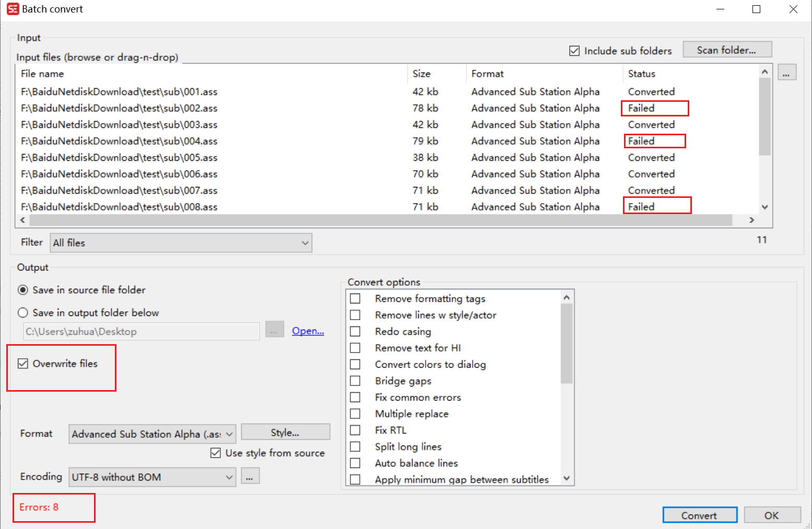Open output folder via the Open link

click(308, 331)
